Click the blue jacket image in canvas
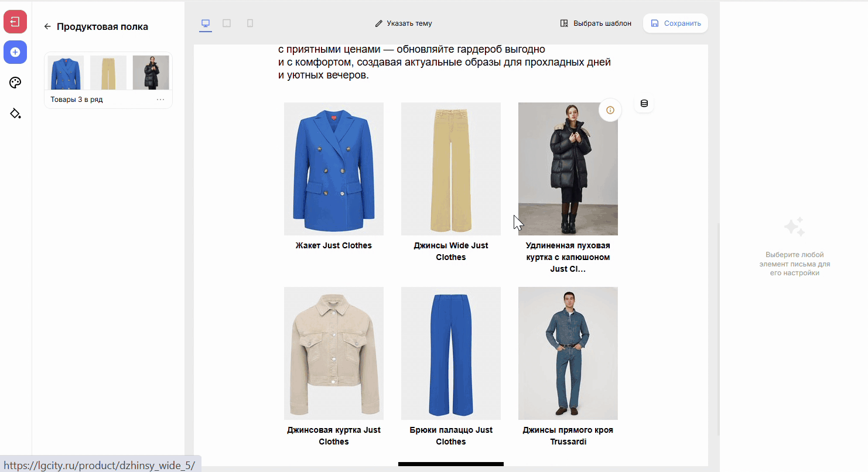Image resolution: width=868 pixels, height=472 pixels. click(334, 169)
